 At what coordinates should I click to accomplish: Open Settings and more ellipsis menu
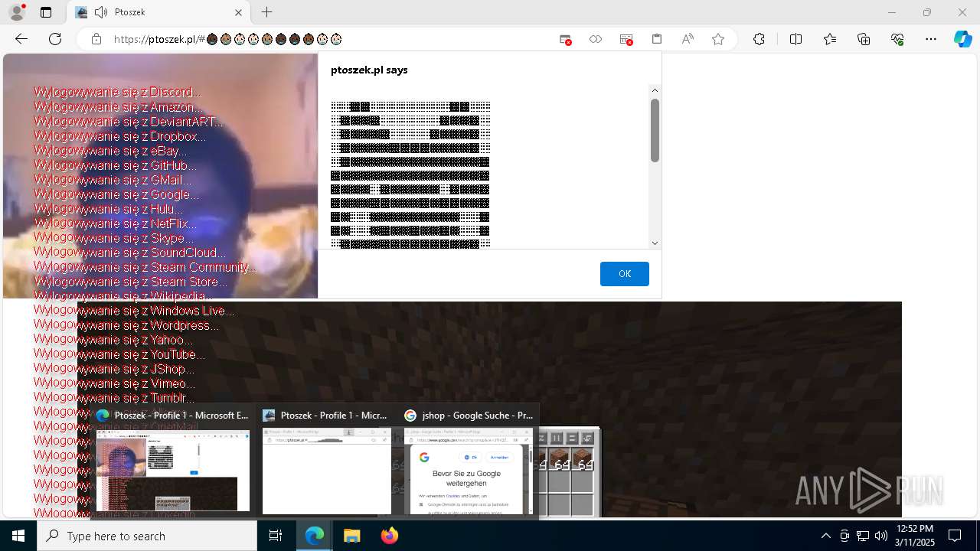click(931, 39)
